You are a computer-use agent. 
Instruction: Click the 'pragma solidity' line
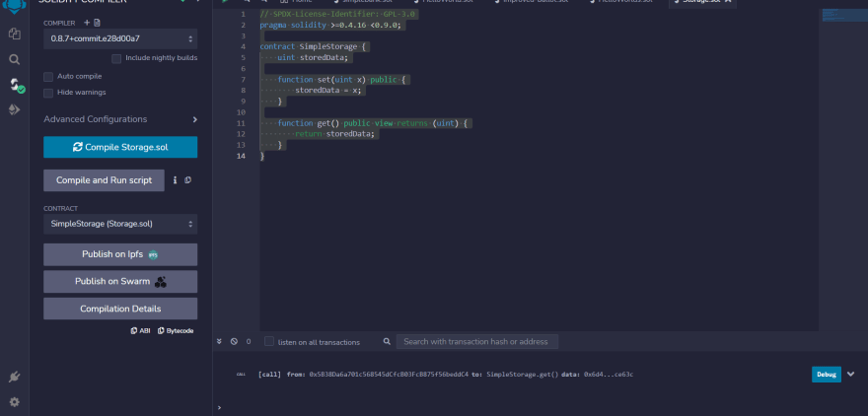332,26
